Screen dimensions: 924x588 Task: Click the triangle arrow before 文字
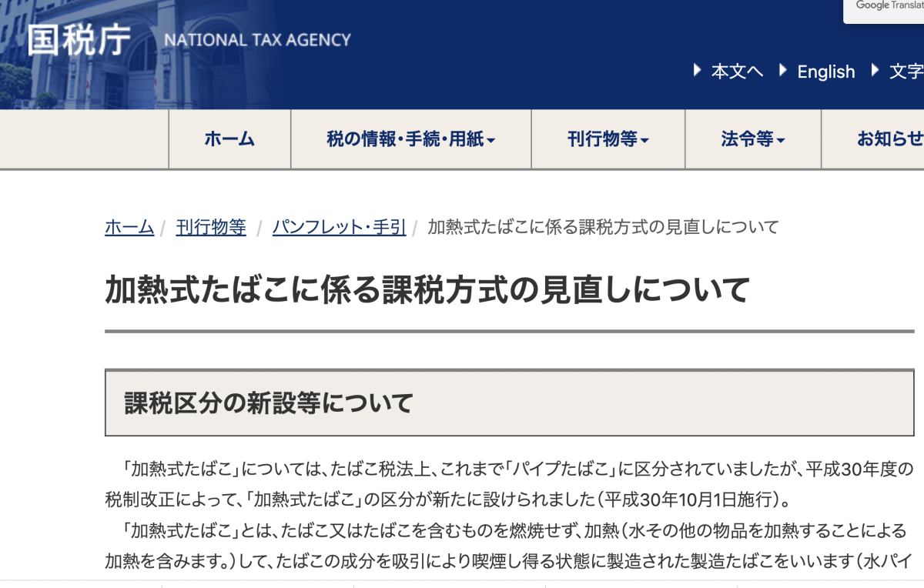pyautogui.click(x=875, y=71)
